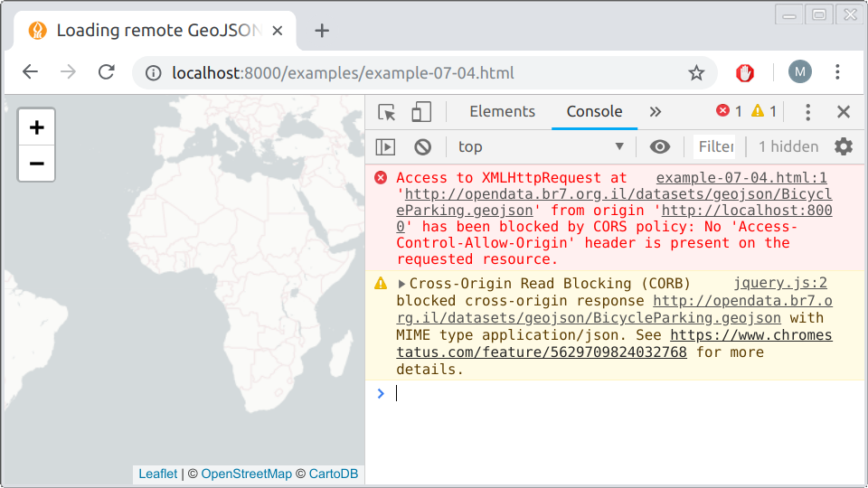Select the Loading remote GeoJSON browser tab

click(155, 31)
